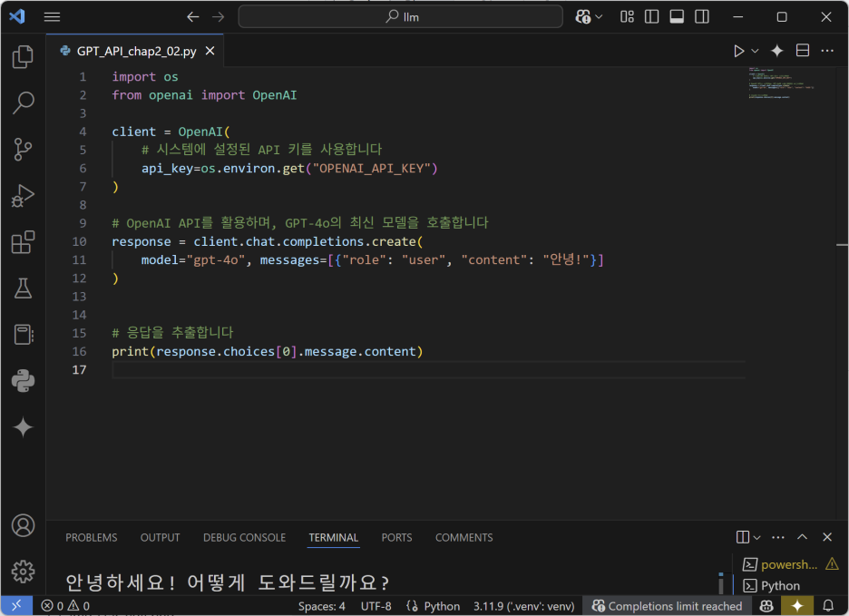
Task: Switch to the DEBUG CONSOLE tab
Action: 244,537
